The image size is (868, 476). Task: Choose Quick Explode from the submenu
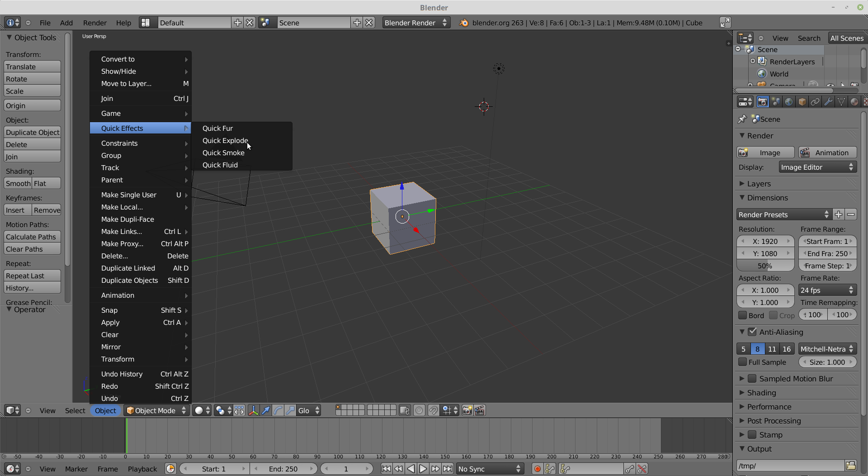tap(242, 140)
